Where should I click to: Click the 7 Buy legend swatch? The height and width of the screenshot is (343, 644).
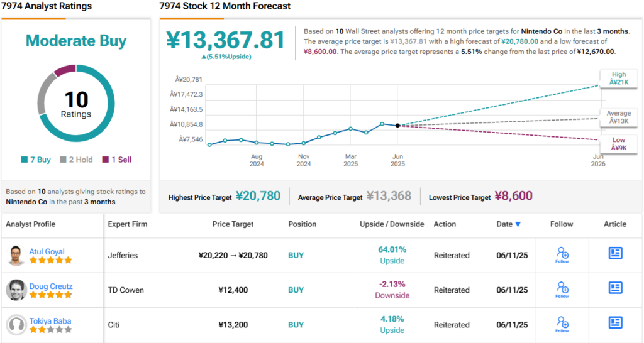coord(25,160)
